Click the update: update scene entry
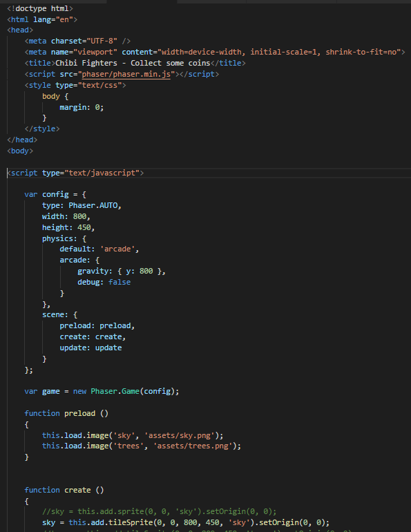This screenshot has width=411, height=532. click(x=90, y=348)
